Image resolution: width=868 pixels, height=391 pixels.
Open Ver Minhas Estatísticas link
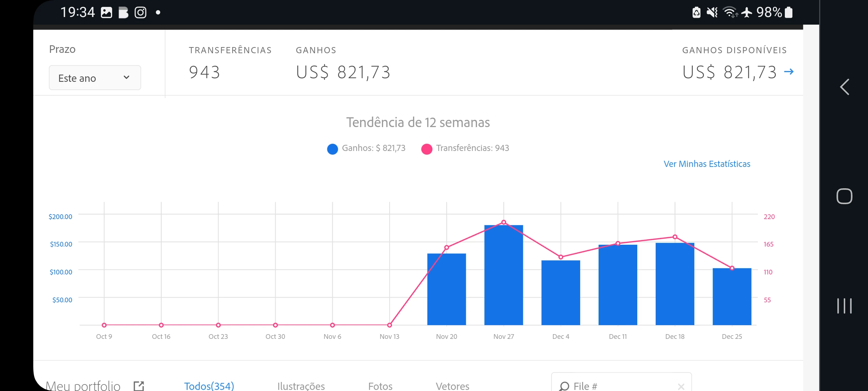[707, 164]
